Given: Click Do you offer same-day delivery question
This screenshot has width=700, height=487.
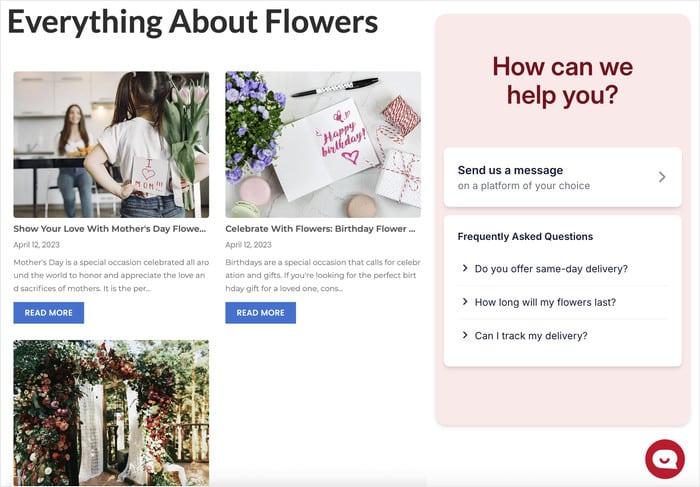Looking at the screenshot, I should click(x=551, y=268).
